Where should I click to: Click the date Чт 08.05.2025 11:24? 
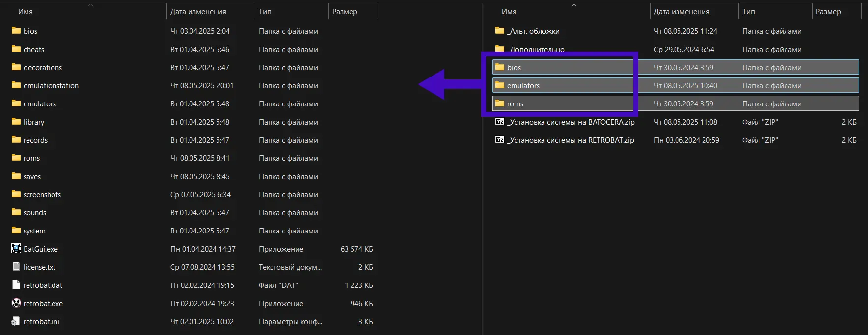[685, 31]
